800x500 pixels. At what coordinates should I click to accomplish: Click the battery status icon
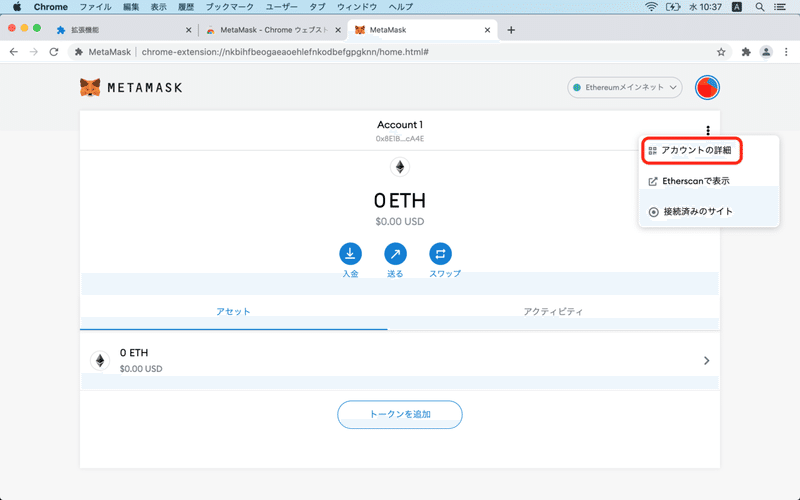click(x=673, y=7)
